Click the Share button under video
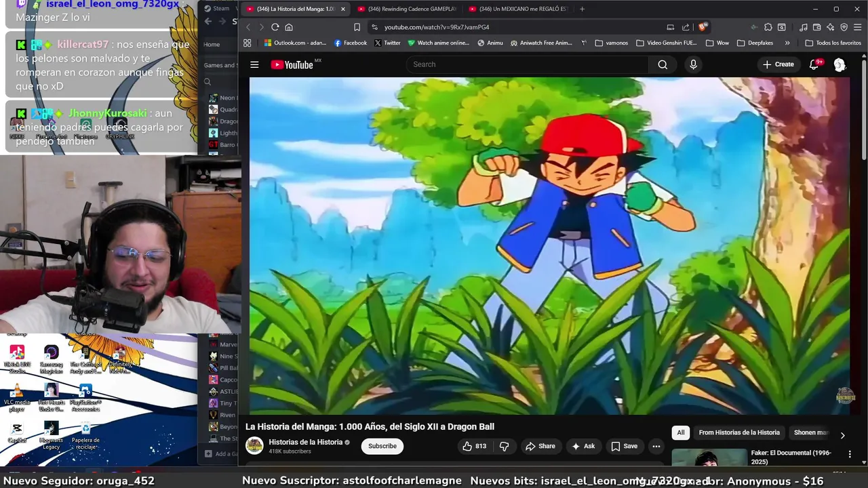868x488 pixels. (540, 446)
